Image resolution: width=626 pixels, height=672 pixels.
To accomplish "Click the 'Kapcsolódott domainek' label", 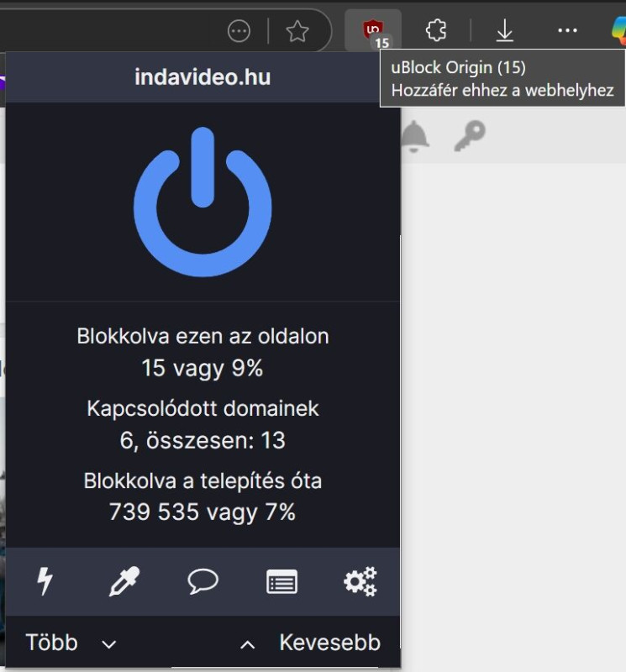I will [203, 408].
